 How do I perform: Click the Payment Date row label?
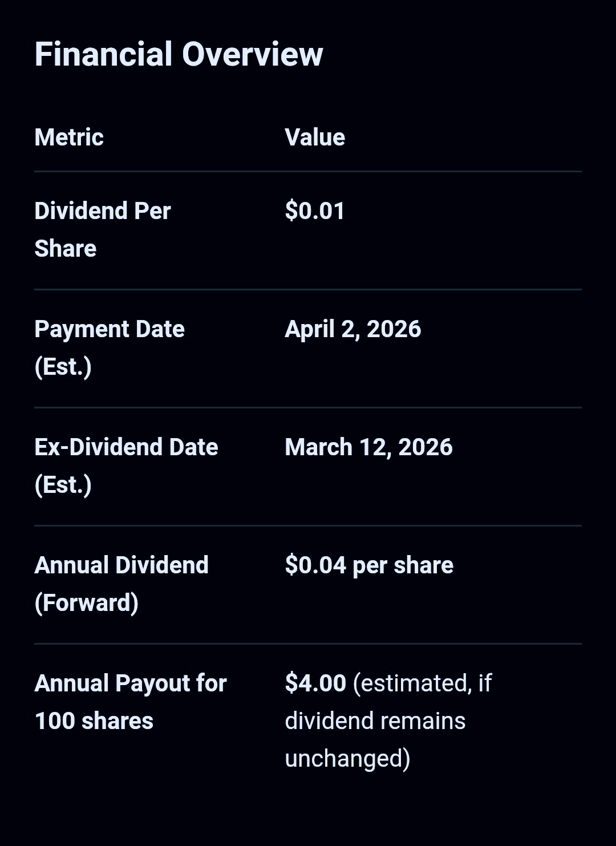click(110, 329)
